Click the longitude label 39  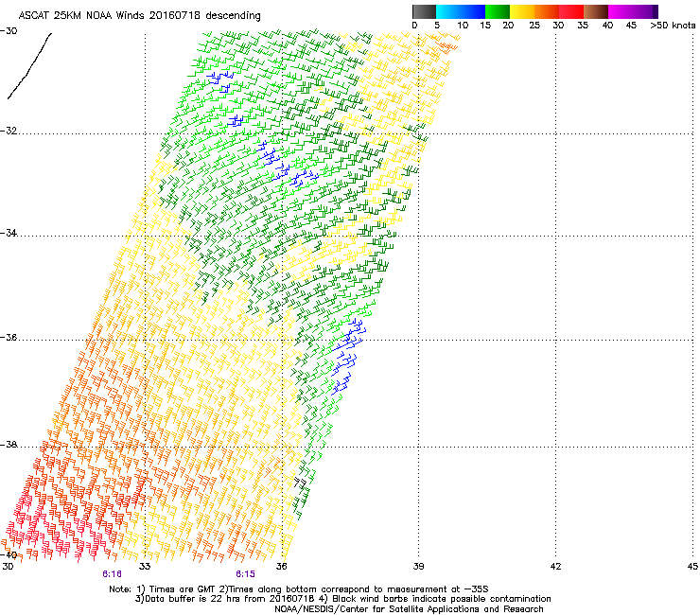coord(418,567)
